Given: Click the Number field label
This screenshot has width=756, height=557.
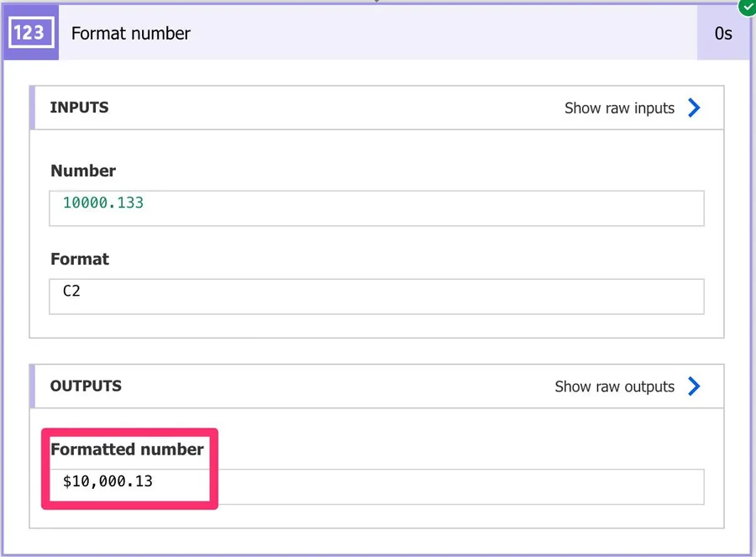Looking at the screenshot, I should coord(83,171).
